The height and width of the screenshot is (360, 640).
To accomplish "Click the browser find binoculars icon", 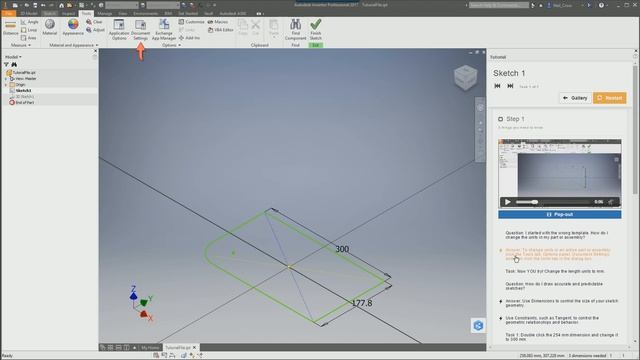I will tap(14, 64).
